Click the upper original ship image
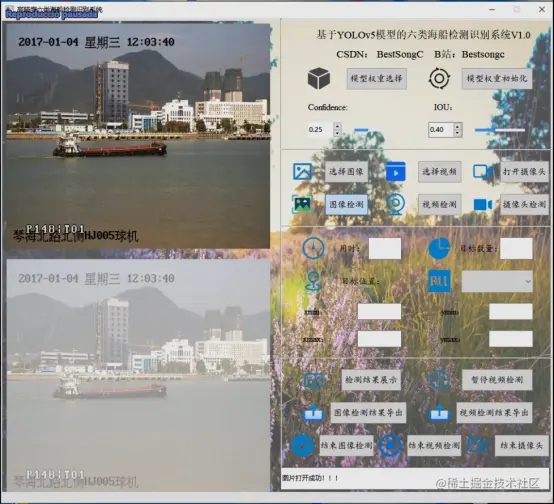554x504 pixels. point(138,136)
